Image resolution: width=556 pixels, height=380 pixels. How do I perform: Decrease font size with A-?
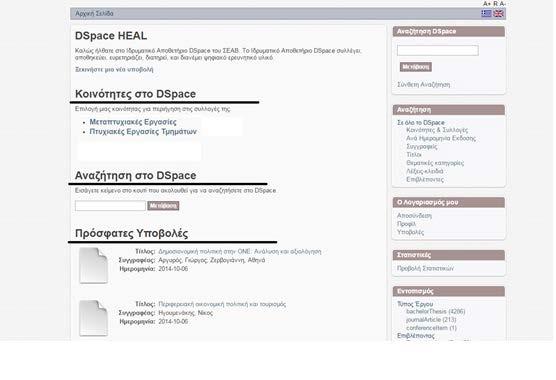pos(502,4)
